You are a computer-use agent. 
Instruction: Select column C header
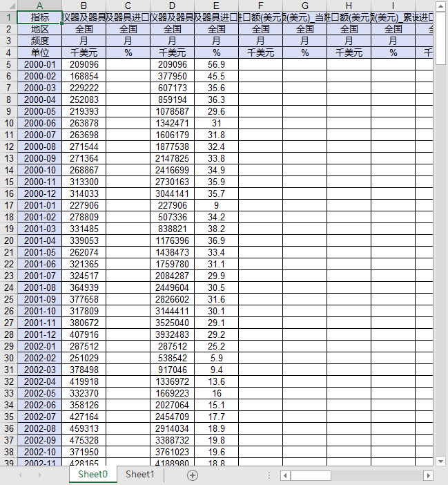click(128, 6)
